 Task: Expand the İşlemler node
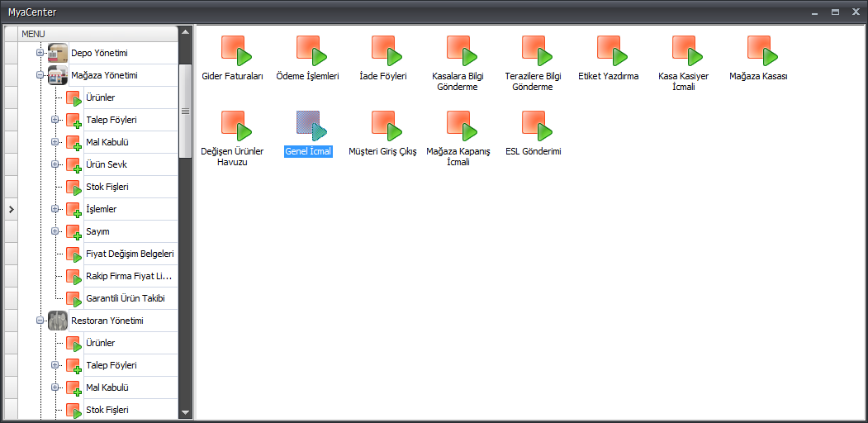(x=55, y=209)
